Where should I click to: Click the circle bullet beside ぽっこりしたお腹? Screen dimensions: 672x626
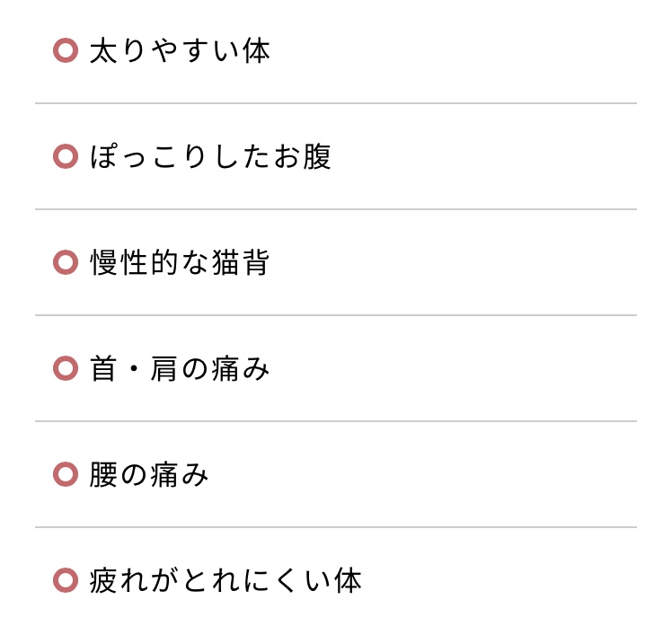pos(66,156)
